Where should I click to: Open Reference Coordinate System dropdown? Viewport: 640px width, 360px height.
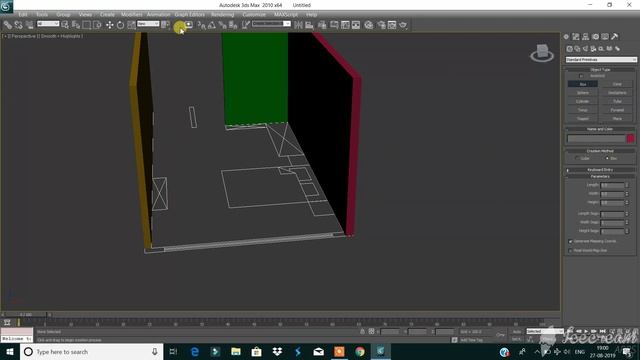pos(148,24)
